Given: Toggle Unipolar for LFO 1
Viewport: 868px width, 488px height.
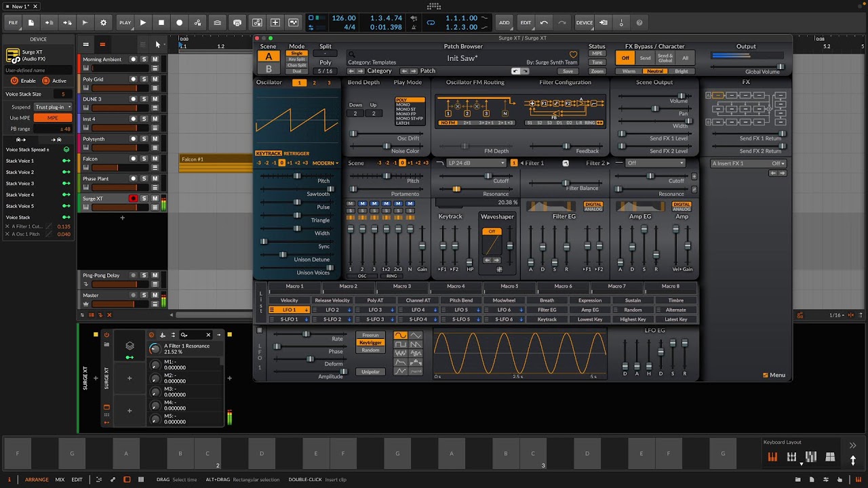Looking at the screenshot, I should (370, 371).
